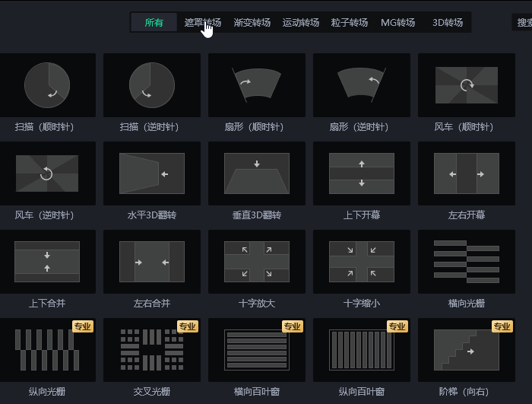The height and width of the screenshot is (404, 532).
Task: Pick the 垂直3D翻转 transition
Action: click(257, 173)
